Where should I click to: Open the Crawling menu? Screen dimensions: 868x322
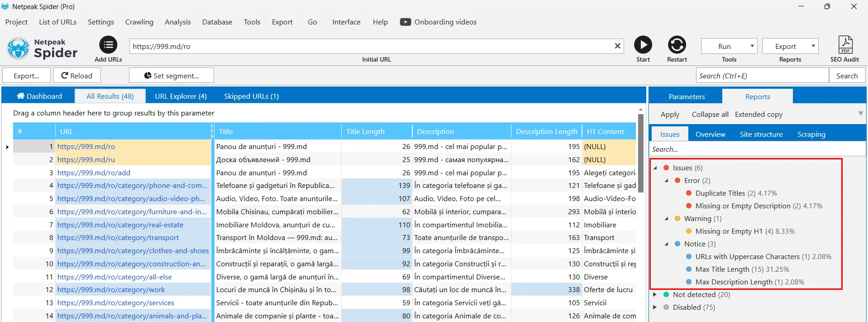pos(139,22)
